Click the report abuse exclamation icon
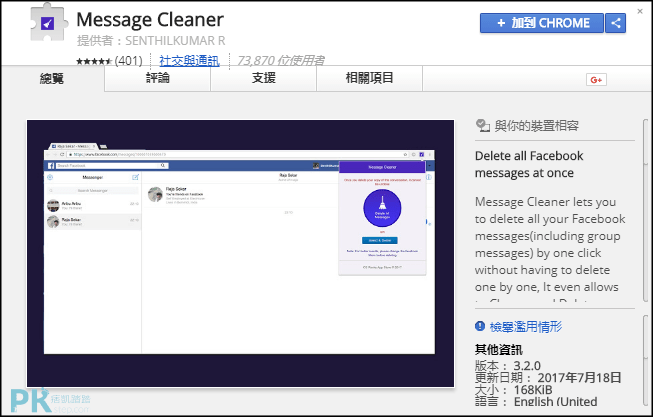Viewport: 653px width, 417px height. [480, 326]
